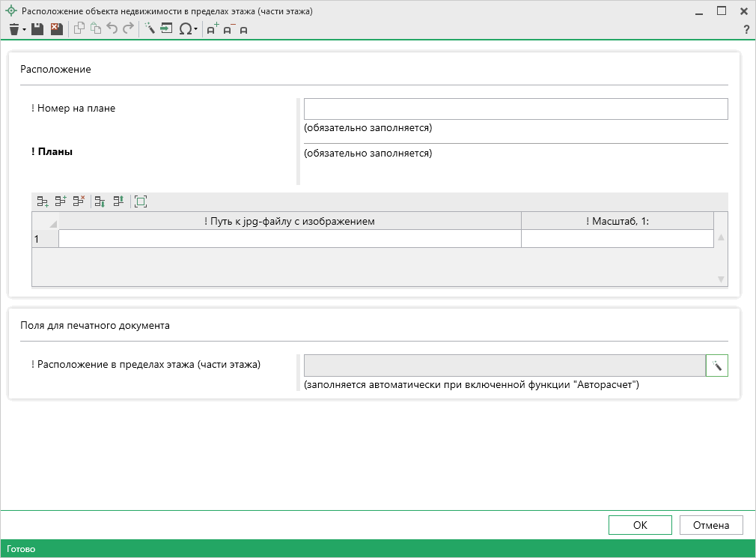Open the trash can clear dropdown arrow

(25, 30)
